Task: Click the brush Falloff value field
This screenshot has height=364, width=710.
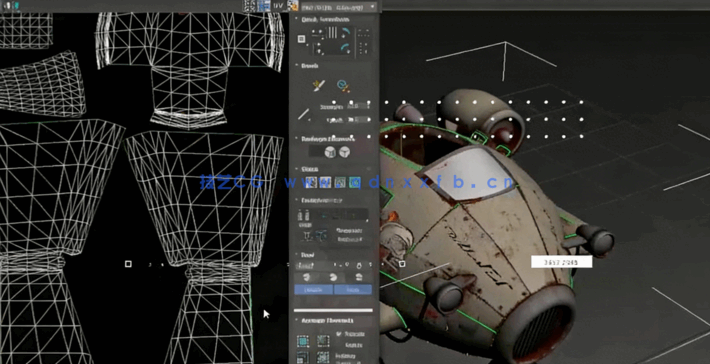Action: tap(359, 120)
